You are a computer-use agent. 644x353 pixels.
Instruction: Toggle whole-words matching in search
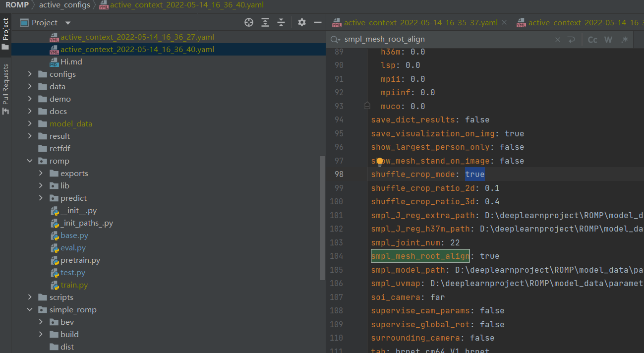(608, 39)
